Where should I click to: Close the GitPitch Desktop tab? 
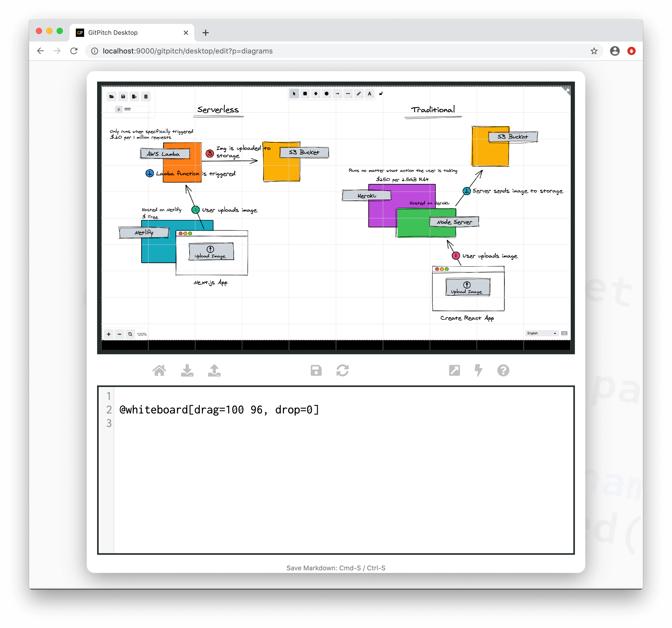(186, 33)
